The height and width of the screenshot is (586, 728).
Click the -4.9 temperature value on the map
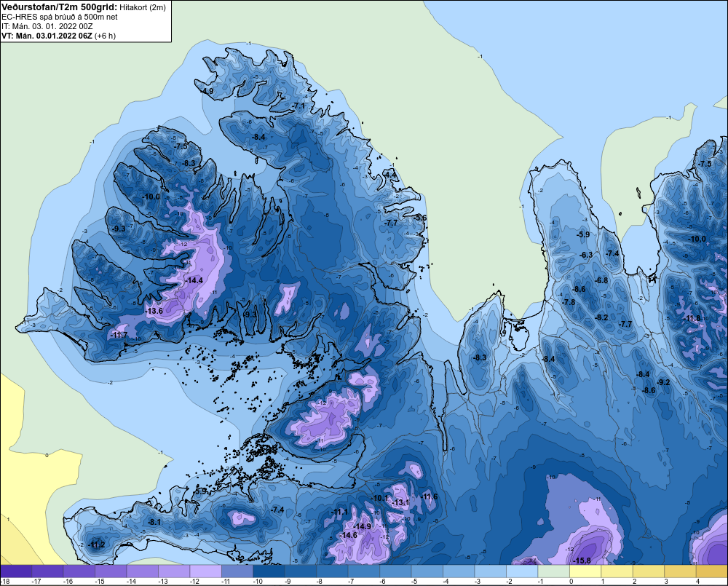(x=207, y=92)
